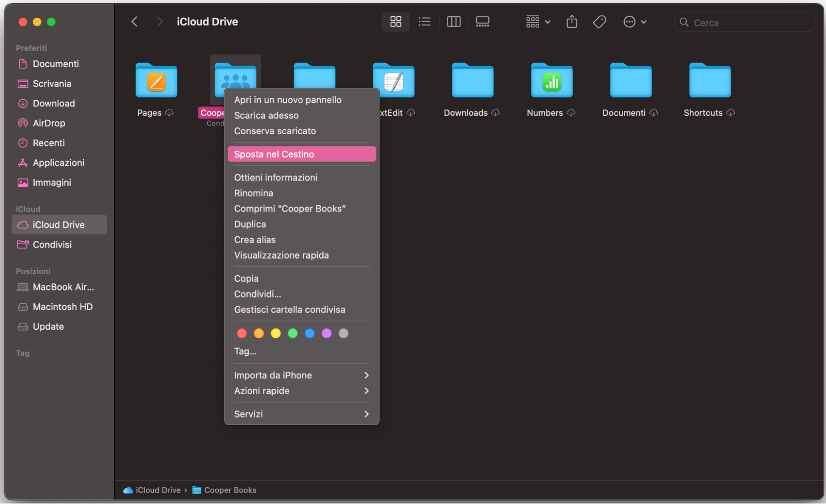Choose Rinomina from context menu
The height and width of the screenshot is (504, 826).
click(x=302, y=193)
